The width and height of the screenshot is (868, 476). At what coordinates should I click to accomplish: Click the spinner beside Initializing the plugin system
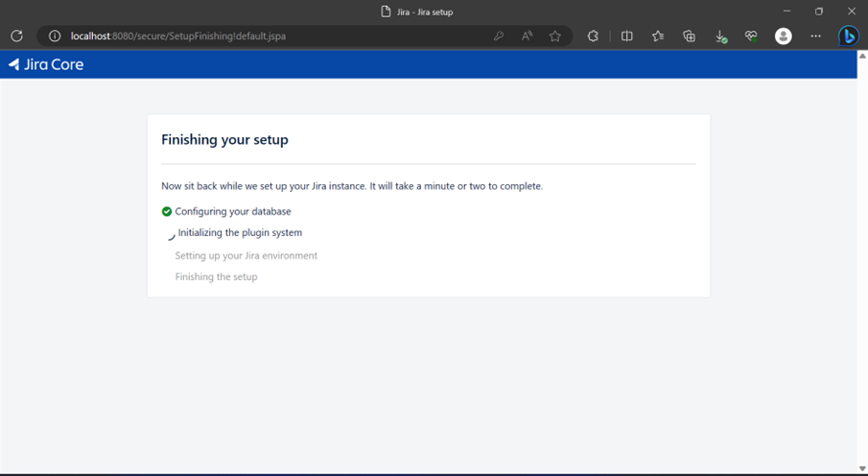click(x=171, y=235)
